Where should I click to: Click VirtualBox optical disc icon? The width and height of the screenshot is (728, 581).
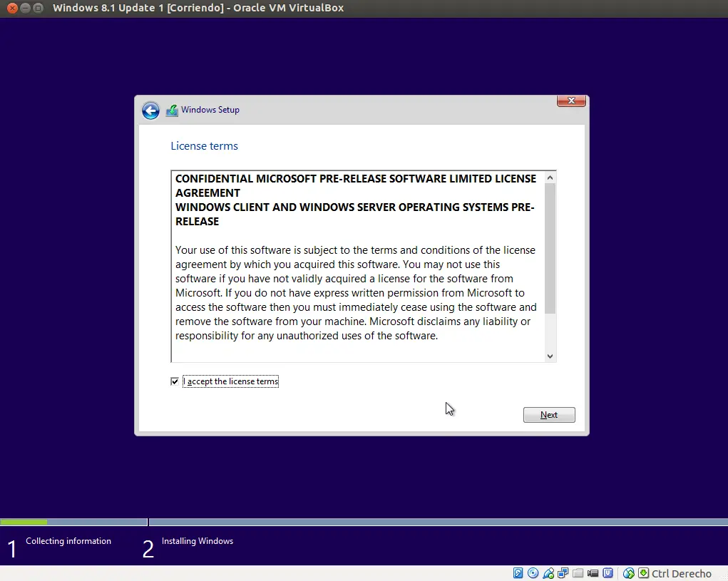533,573
